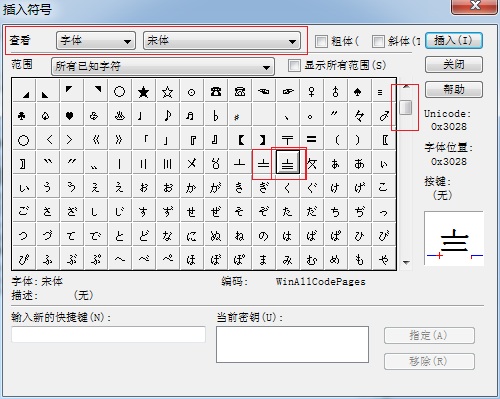Click inside the 当前密钥 current keys list box
500x399 pixels.
coord(292,344)
